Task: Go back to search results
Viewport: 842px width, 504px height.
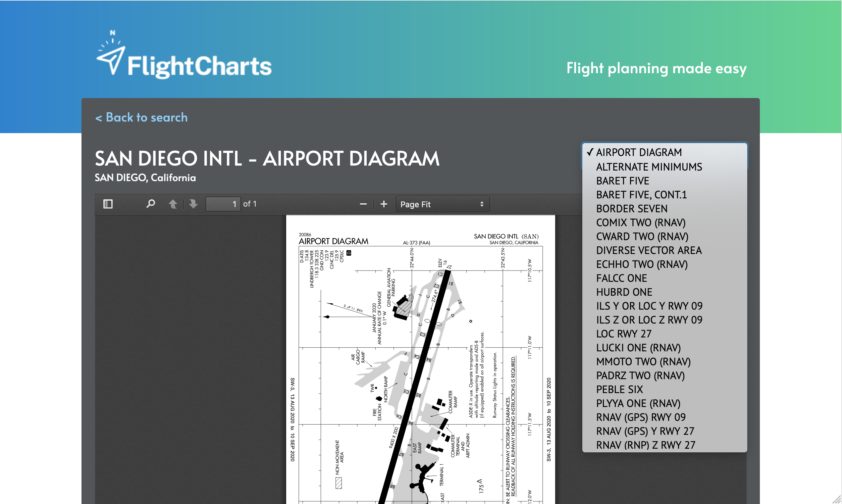Action: pyautogui.click(x=141, y=117)
